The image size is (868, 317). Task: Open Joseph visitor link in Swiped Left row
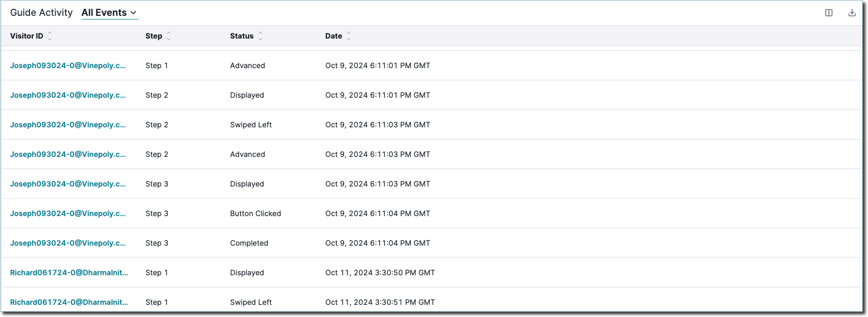coord(68,125)
